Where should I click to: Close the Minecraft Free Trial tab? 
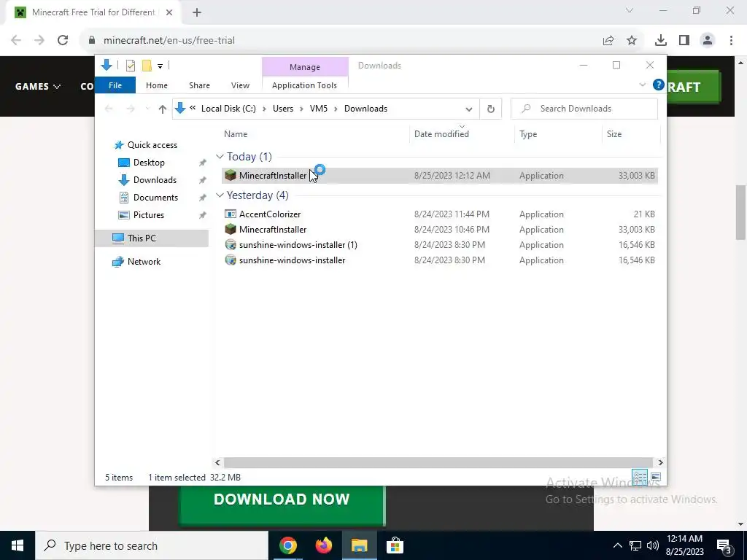click(x=169, y=12)
